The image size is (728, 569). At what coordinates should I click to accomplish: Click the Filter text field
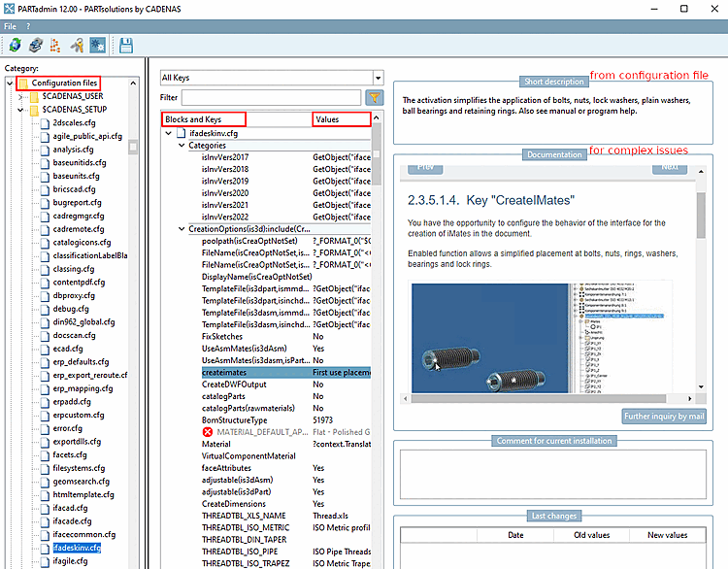[x=271, y=97]
